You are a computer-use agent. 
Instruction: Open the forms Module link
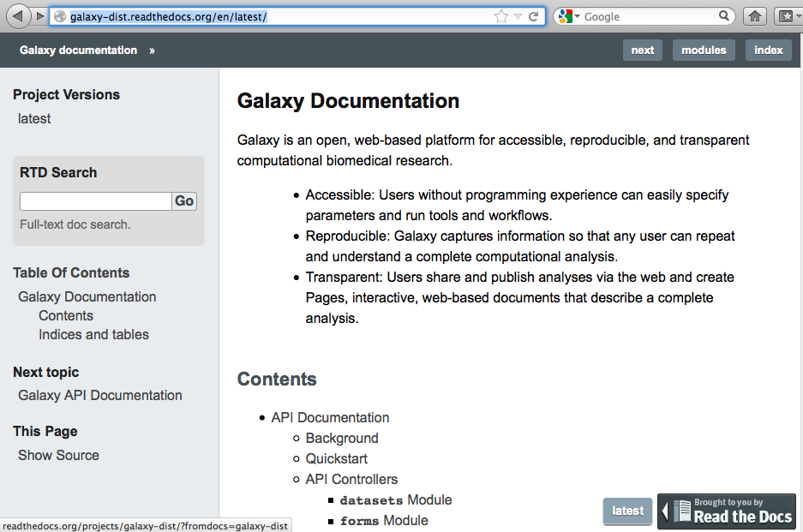click(x=384, y=520)
